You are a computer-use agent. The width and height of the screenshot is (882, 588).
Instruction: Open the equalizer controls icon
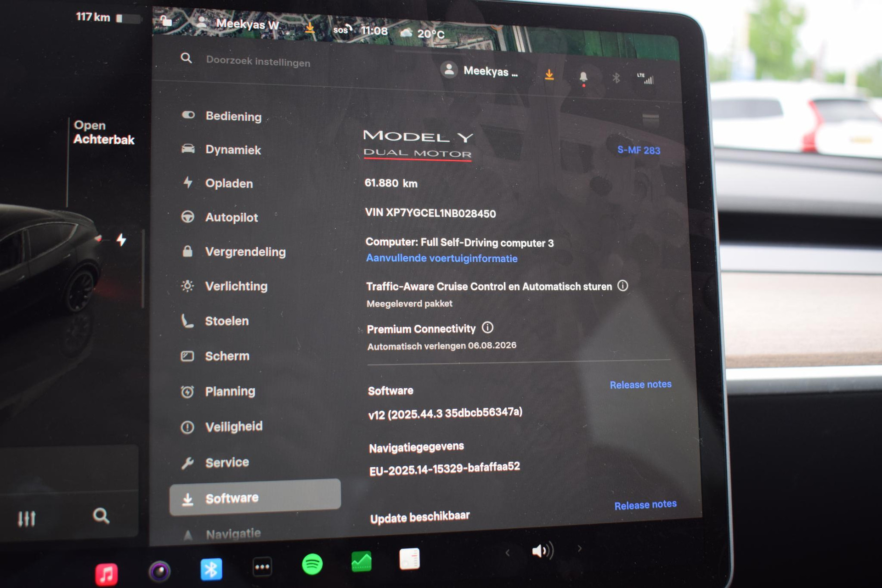[27, 519]
